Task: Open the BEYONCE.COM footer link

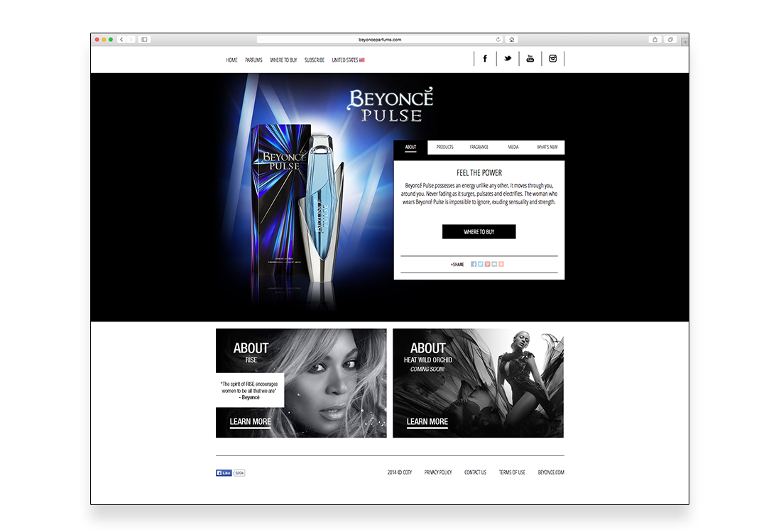Action: pos(551,473)
